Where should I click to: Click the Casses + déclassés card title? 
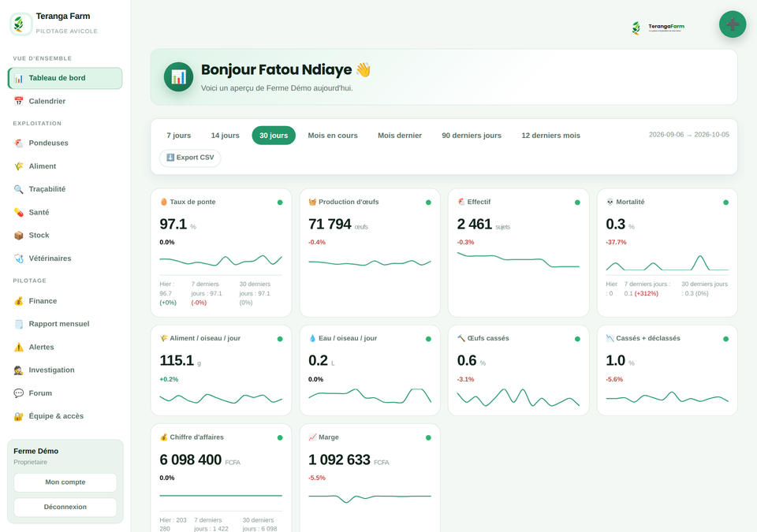[648, 338]
